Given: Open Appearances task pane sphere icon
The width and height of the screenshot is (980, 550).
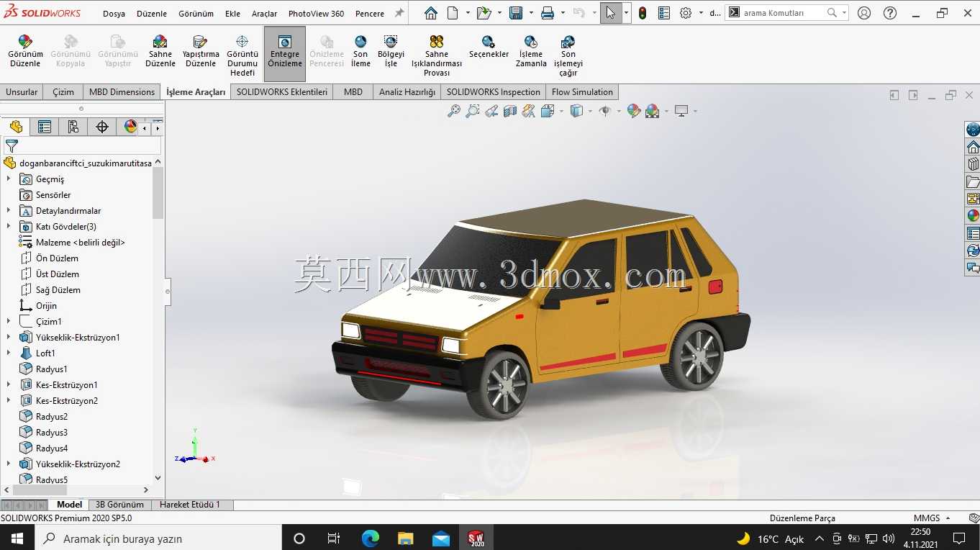Looking at the screenshot, I should [973, 215].
